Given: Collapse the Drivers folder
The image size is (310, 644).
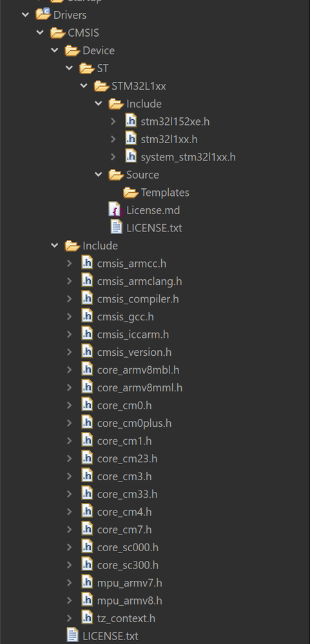Looking at the screenshot, I should click(25, 15).
